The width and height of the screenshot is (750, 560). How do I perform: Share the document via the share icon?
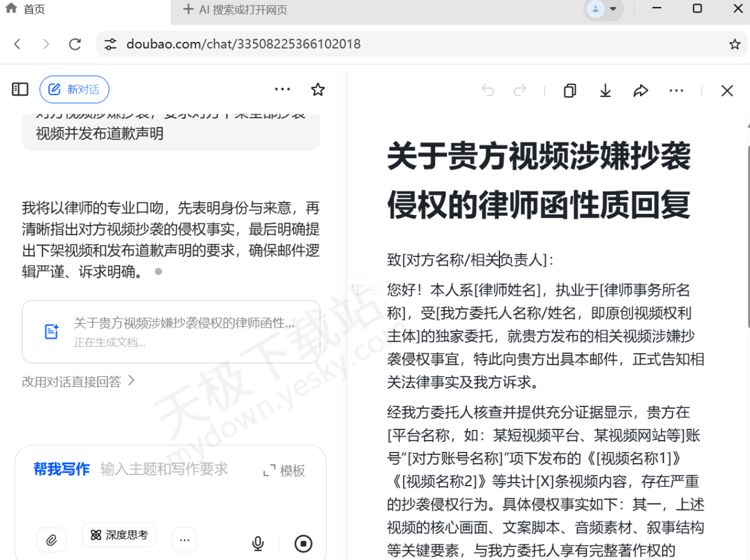click(x=641, y=90)
